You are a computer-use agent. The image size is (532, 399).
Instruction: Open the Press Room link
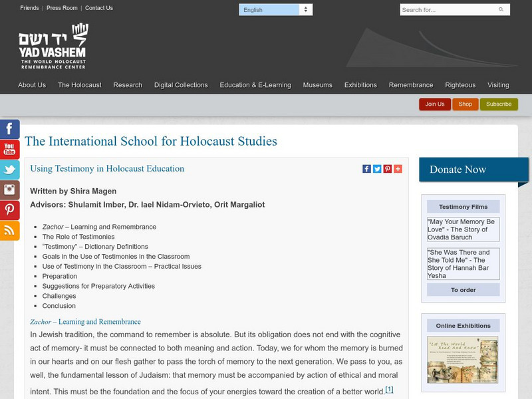62,8
